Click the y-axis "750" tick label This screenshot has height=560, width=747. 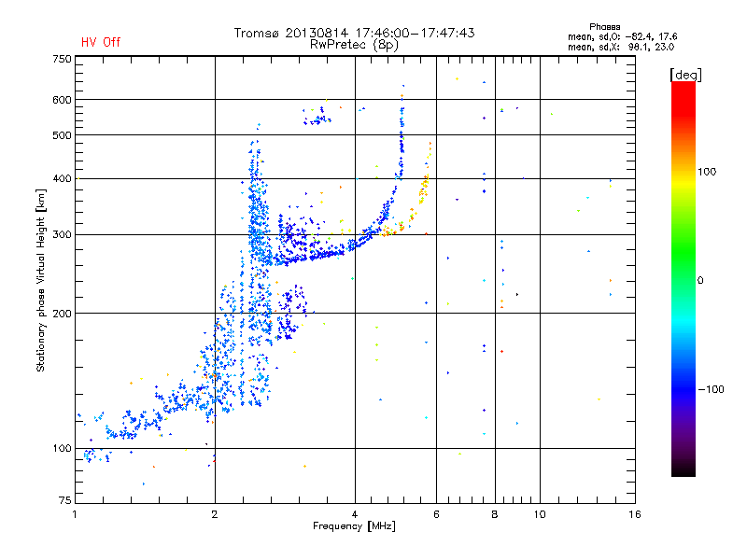click(62, 59)
